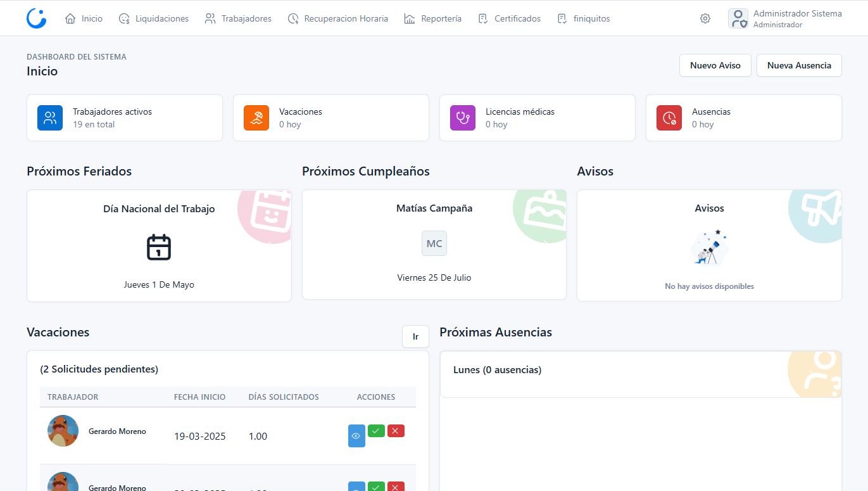Click the MC avatar for Matías Campaña

coord(434,244)
